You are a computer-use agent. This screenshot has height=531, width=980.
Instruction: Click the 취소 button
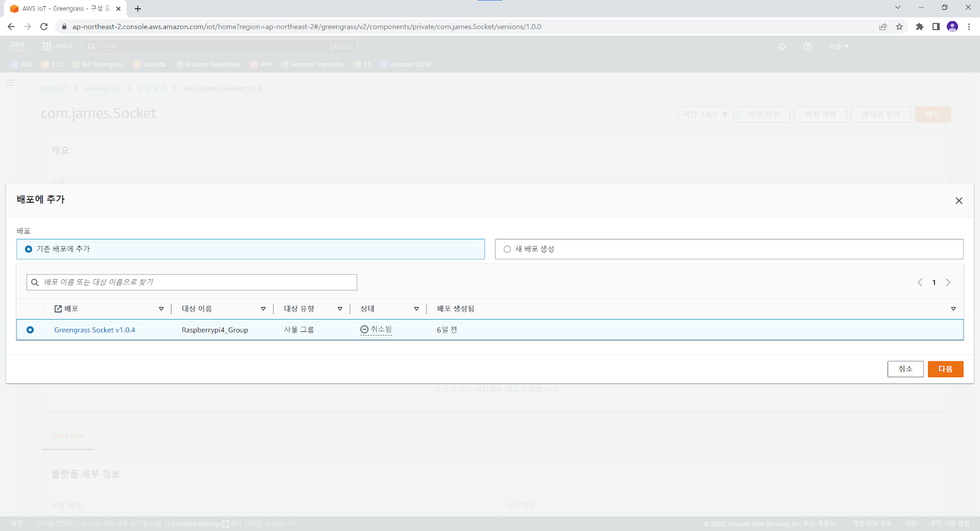(905, 369)
